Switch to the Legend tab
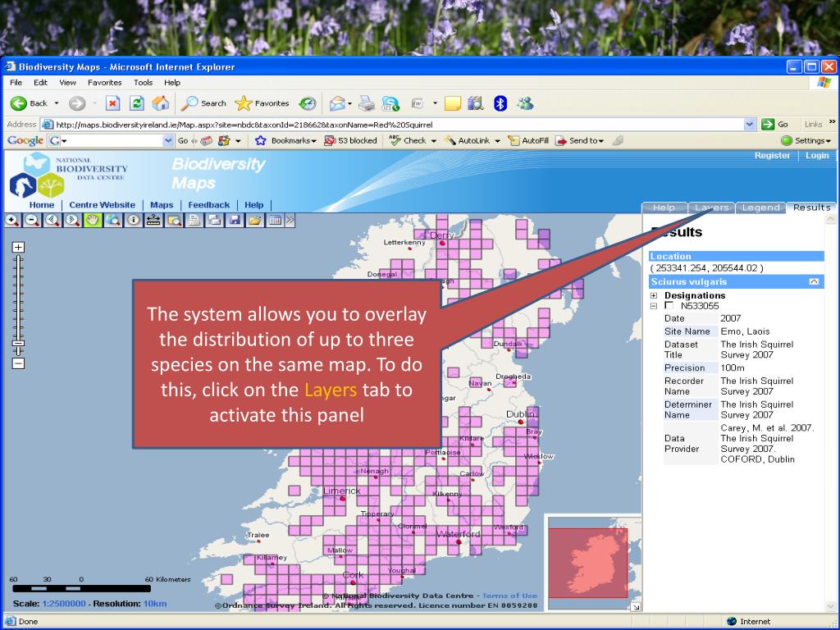 [x=760, y=208]
